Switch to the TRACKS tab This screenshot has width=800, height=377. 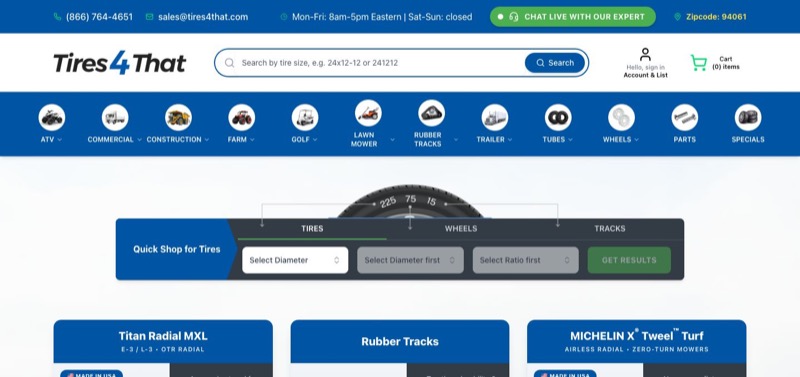(610, 229)
